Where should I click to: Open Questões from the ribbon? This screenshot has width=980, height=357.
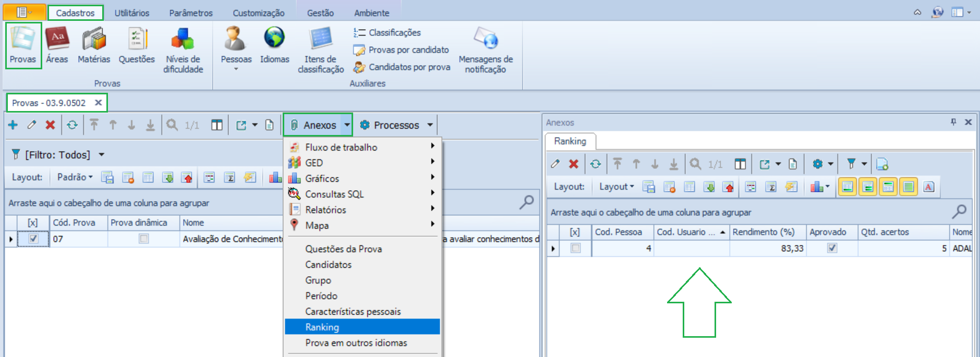(x=137, y=45)
